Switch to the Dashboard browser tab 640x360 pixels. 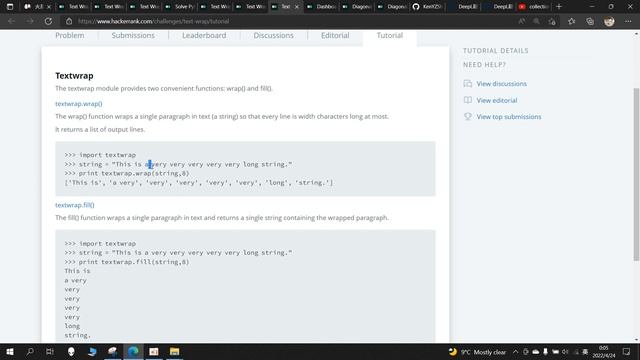pyautogui.click(x=322, y=7)
